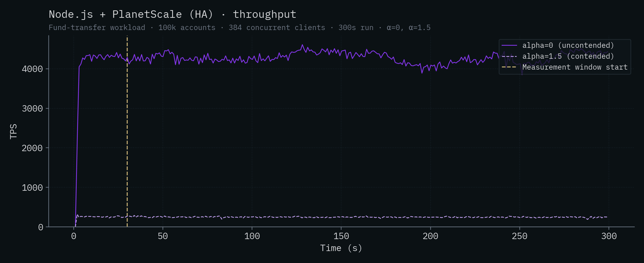
Task: Click the y-axis tick label '1000'
Action: [32, 188]
